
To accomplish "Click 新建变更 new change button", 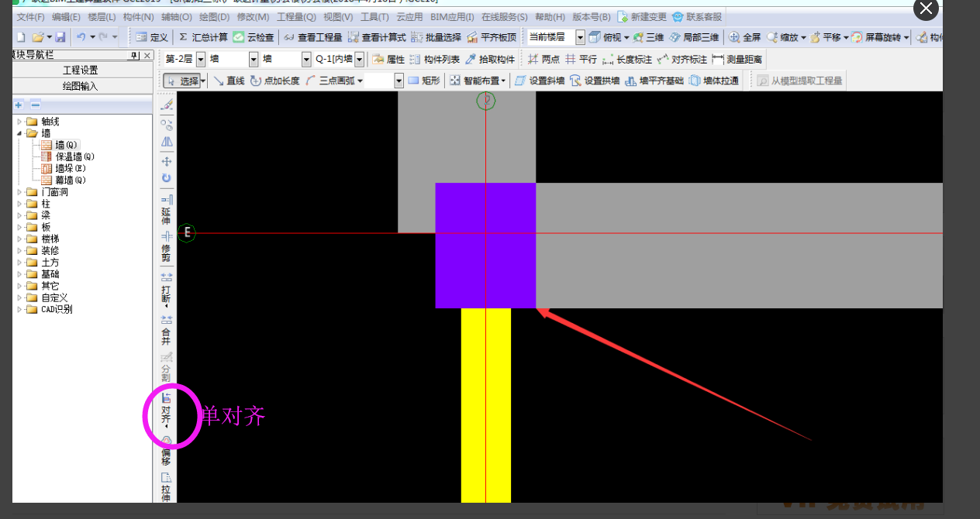I will point(642,16).
